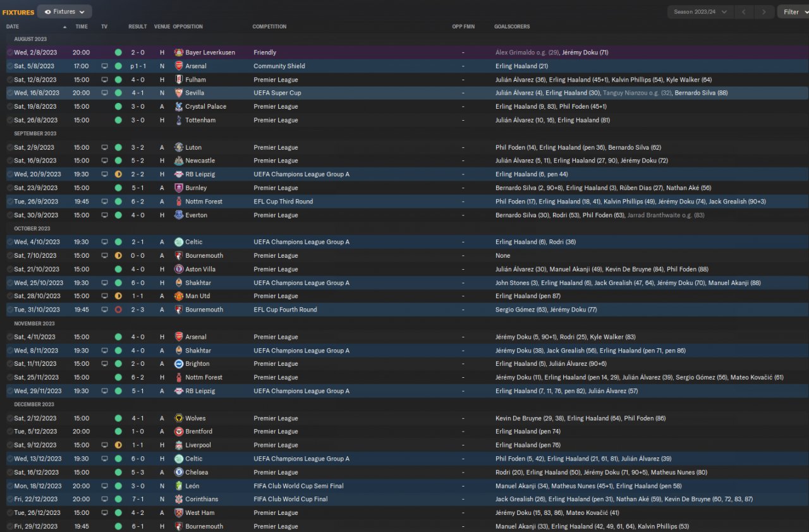The width and height of the screenshot is (809, 532).
Task: Click the TV icon on the West Ham row
Action: point(104,513)
